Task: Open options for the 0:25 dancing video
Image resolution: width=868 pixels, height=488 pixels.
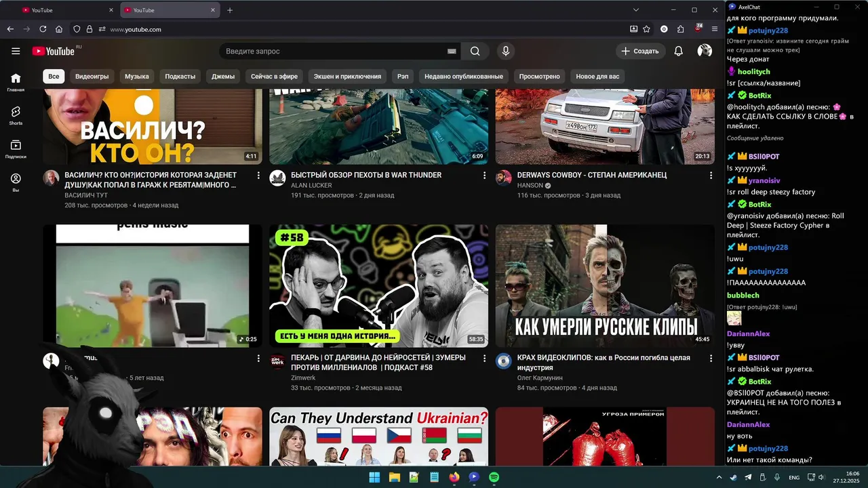Action: click(x=258, y=358)
